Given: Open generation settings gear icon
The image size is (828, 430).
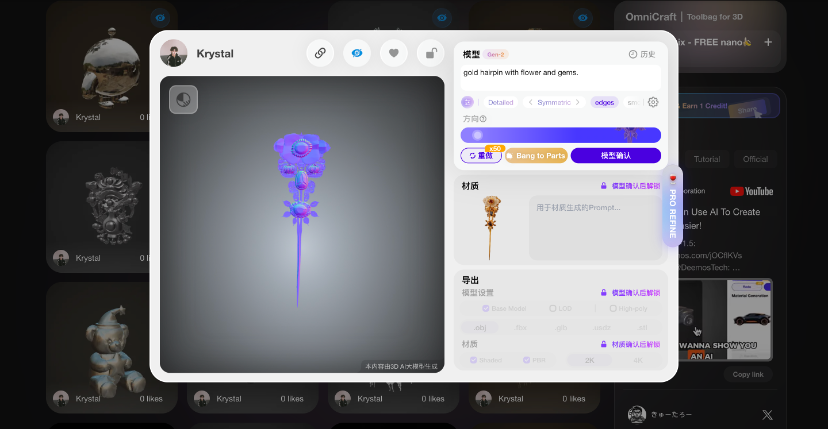Looking at the screenshot, I should [653, 102].
